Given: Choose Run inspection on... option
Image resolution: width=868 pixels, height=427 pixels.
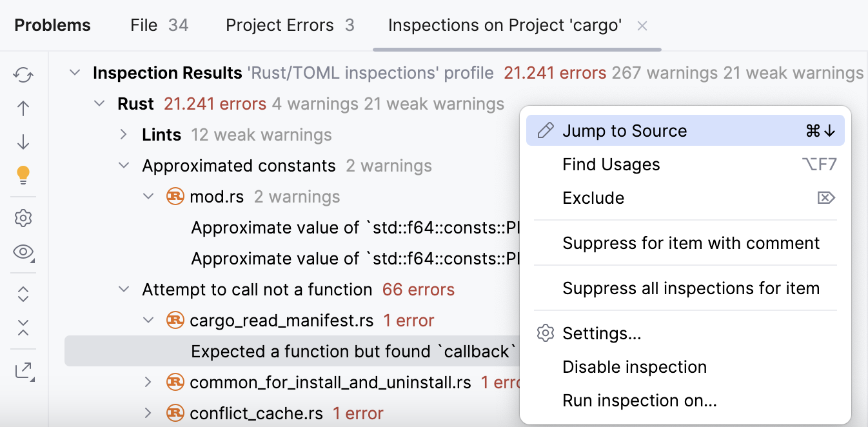Looking at the screenshot, I should click(x=640, y=400).
